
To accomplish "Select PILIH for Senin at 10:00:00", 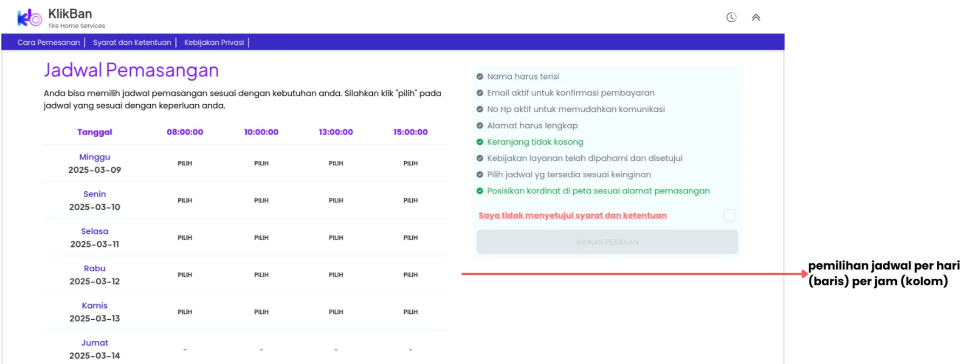I will click(x=261, y=200).
